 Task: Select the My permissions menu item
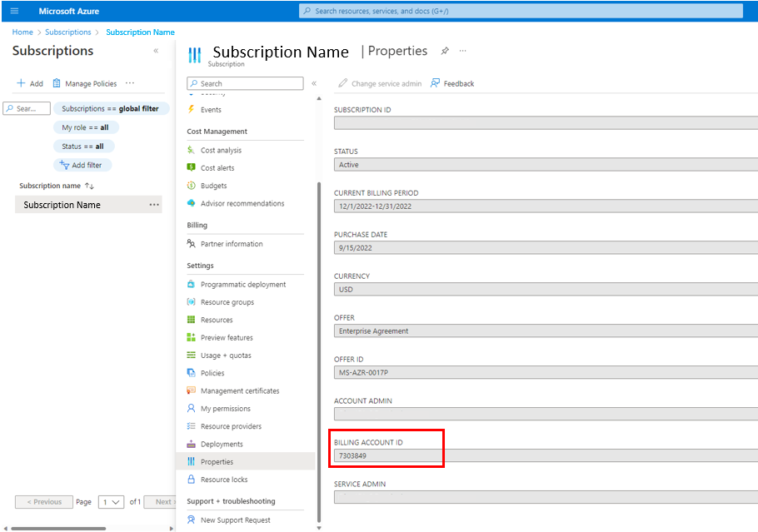tap(225, 409)
